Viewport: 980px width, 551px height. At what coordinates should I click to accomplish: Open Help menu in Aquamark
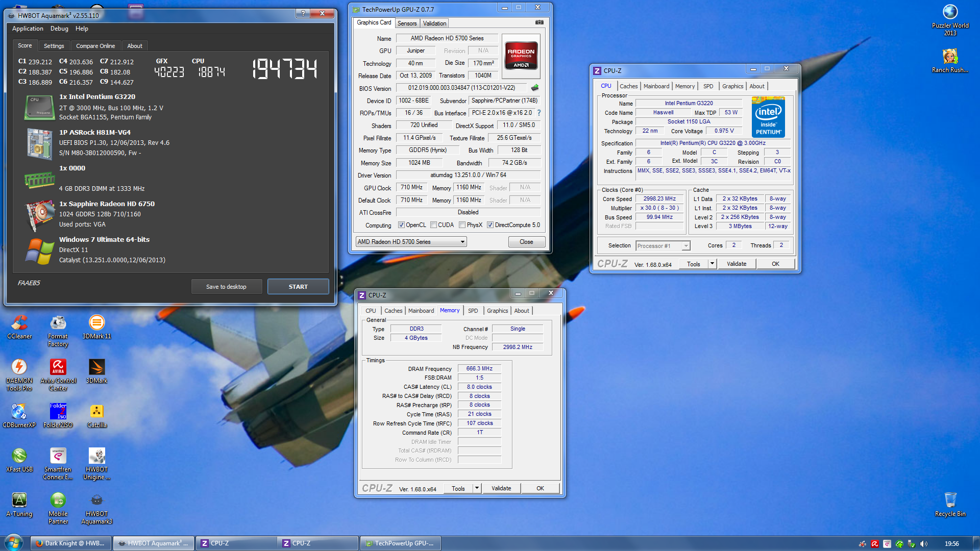pyautogui.click(x=82, y=29)
